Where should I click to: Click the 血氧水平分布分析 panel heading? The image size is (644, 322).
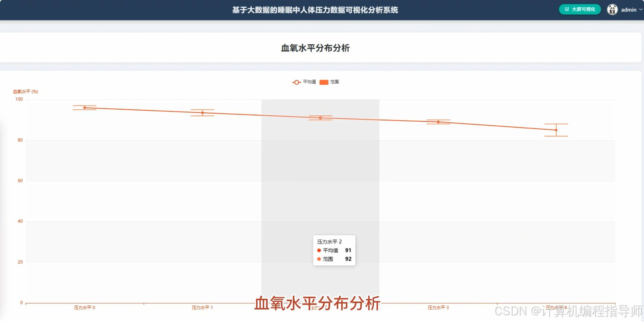click(315, 48)
